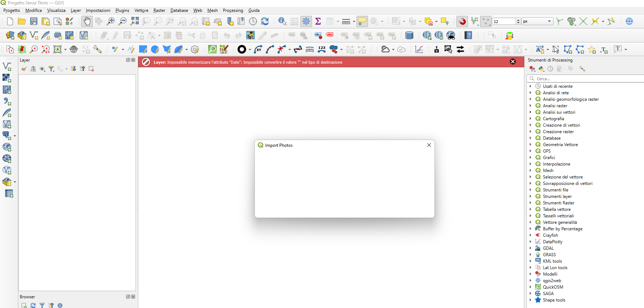Click the snapping tolerance value field
This screenshot has width=644, height=308.
pos(504,21)
